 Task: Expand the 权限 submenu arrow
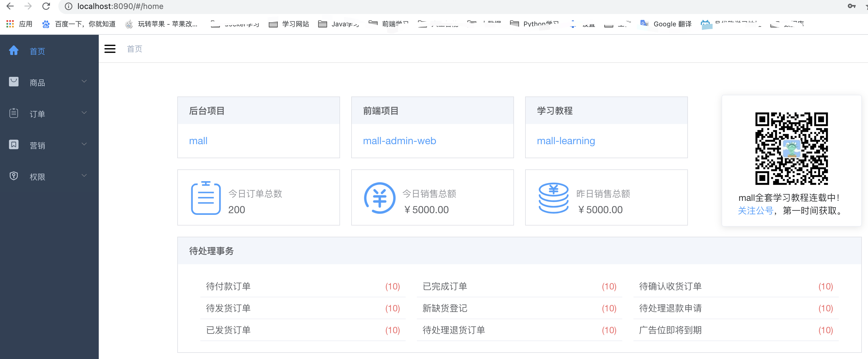tap(84, 176)
